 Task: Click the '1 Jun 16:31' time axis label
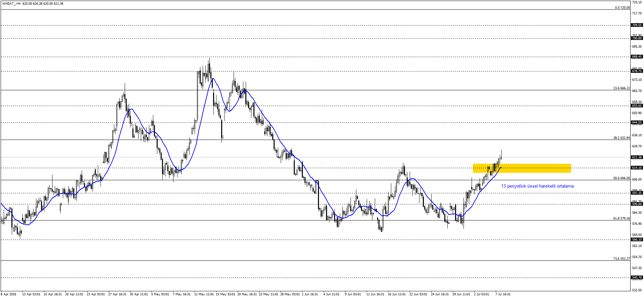(310, 294)
